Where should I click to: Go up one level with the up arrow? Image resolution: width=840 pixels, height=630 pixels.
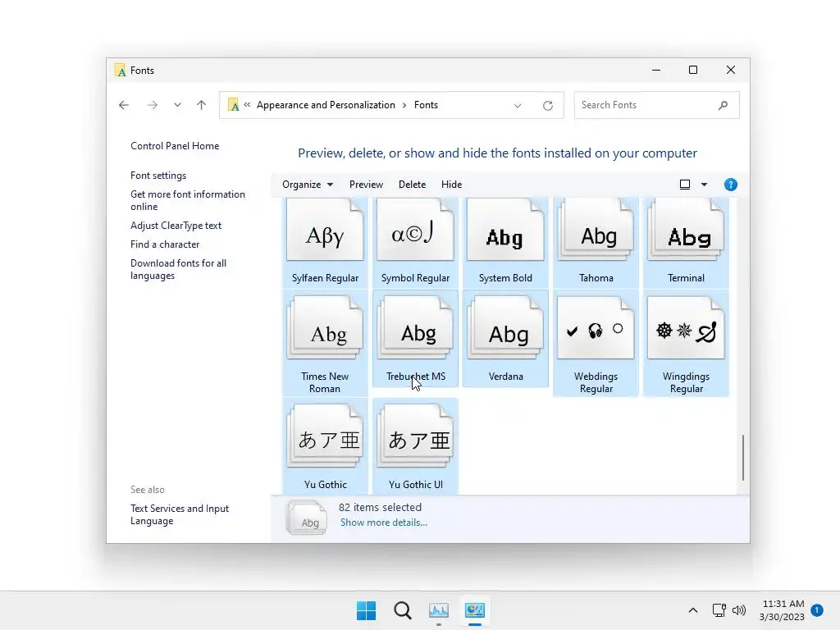tap(202, 105)
